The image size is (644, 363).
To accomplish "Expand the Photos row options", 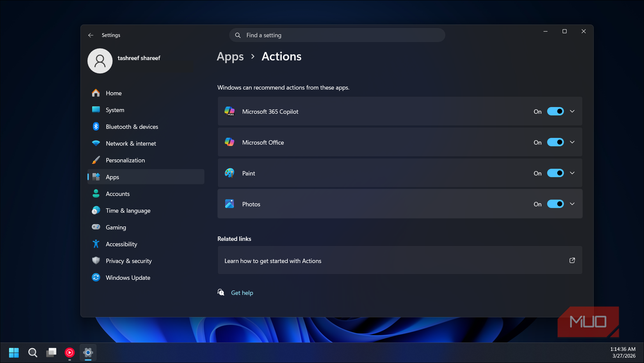I will pyautogui.click(x=572, y=204).
